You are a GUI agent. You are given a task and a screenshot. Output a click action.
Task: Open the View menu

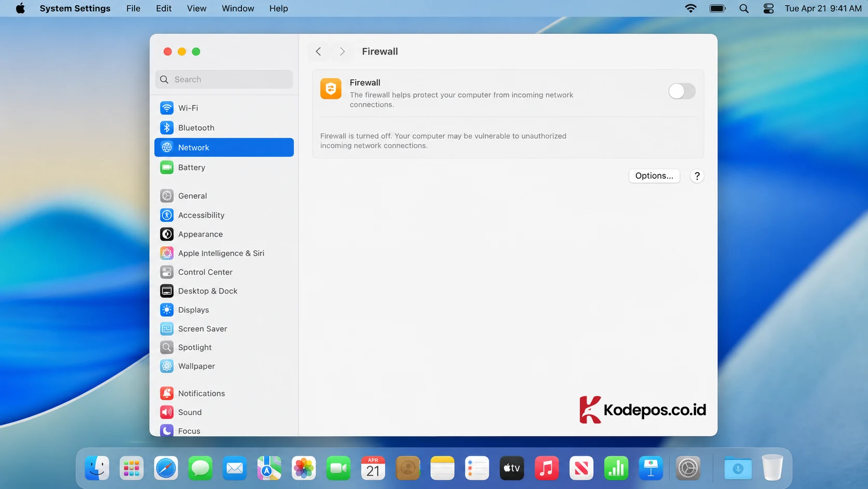[197, 8]
